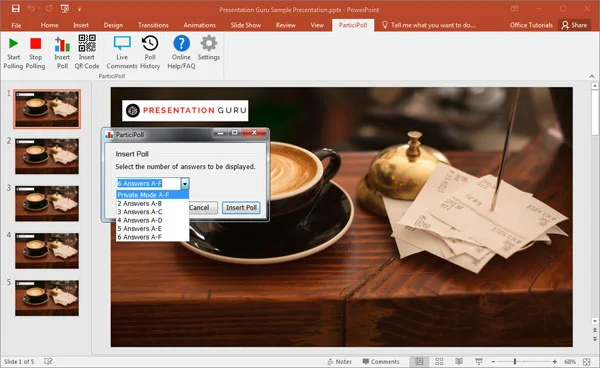Click the Insert Poll dialog button

pyautogui.click(x=241, y=208)
